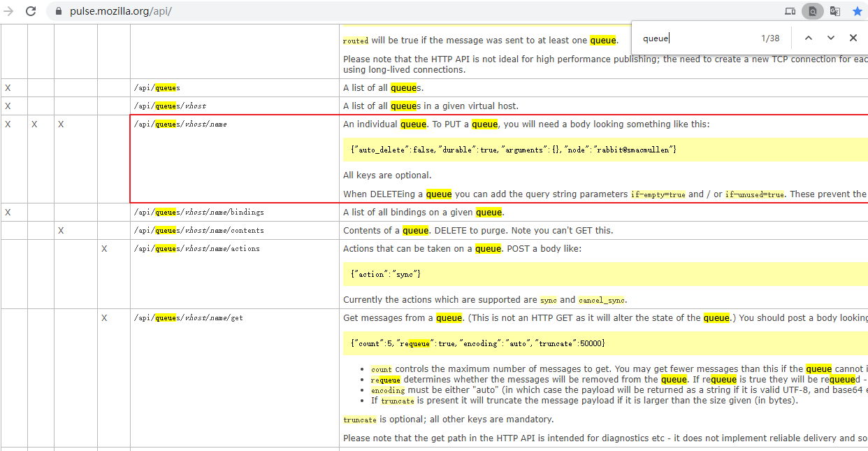Click the '/api/queues' path cell
Viewport: 868px width, 451px height.
point(157,88)
